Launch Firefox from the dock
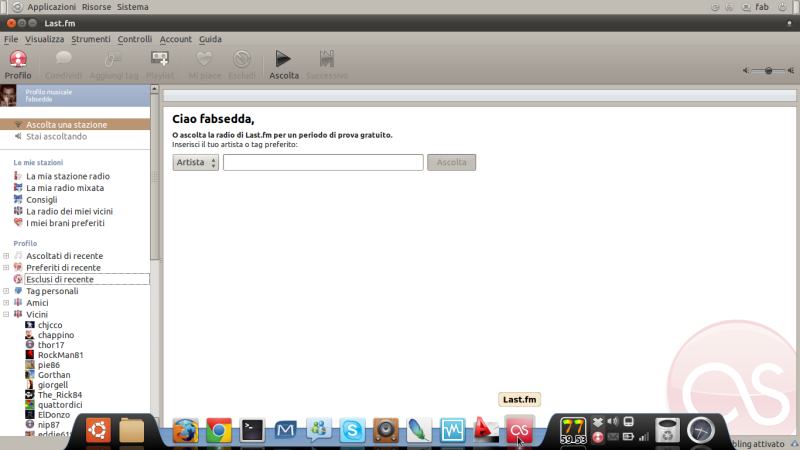 (x=185, y=431)
